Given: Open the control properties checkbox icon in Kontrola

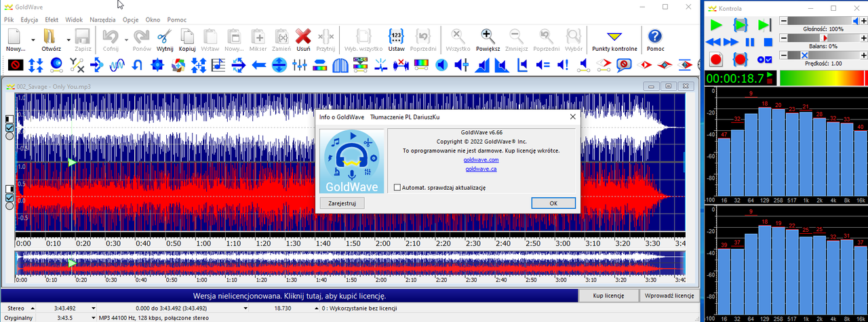Looking at the screenshot, I should tap(764, 60).
